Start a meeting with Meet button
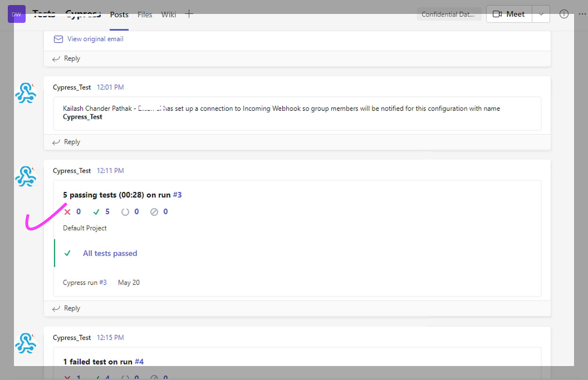The width and height of the screenshot is (588, 380). [509, 14]
